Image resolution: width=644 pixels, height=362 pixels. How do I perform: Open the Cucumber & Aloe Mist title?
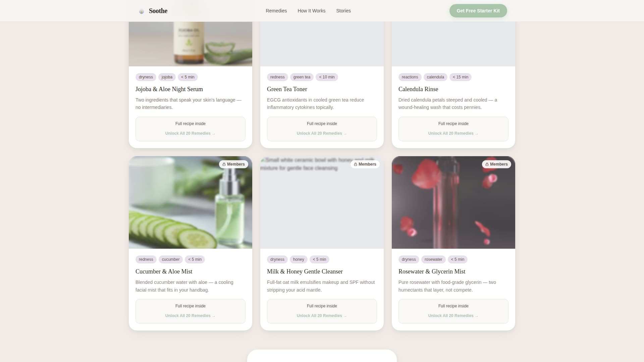click(x=164, y=271)
